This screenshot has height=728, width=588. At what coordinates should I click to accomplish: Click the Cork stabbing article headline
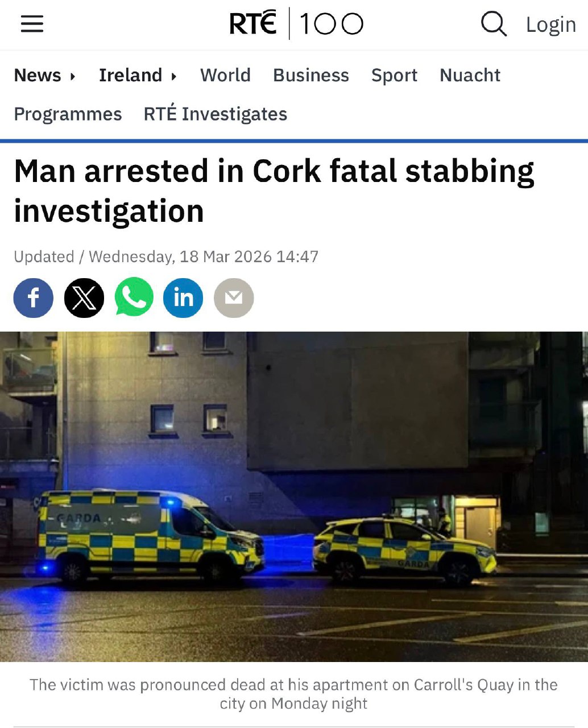[x=274, y=191]
